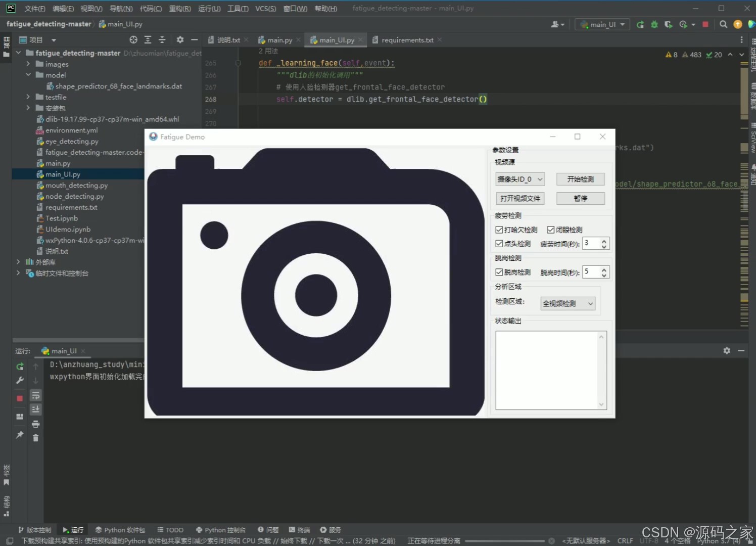Hide the project panel with minus icon

(x=194, y=39)
